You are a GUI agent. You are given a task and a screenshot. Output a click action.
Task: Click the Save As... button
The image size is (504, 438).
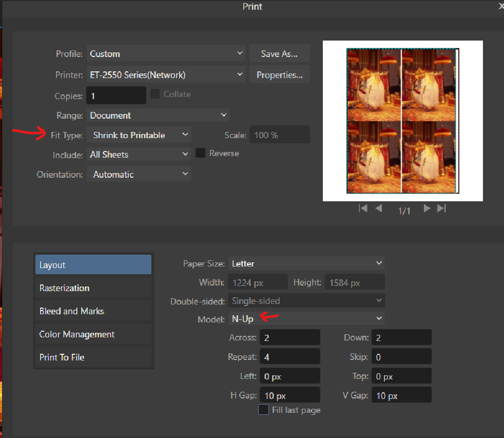tap(279, 53)
